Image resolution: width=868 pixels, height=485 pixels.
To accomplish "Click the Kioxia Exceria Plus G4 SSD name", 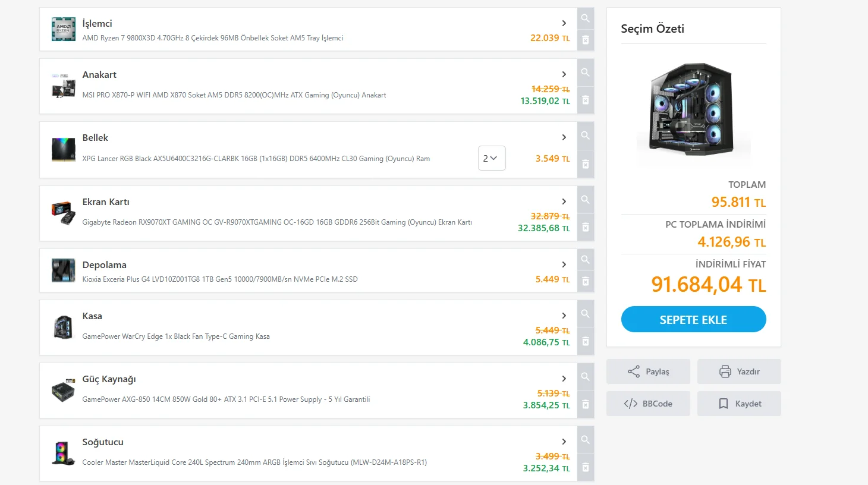I will 220,279.
